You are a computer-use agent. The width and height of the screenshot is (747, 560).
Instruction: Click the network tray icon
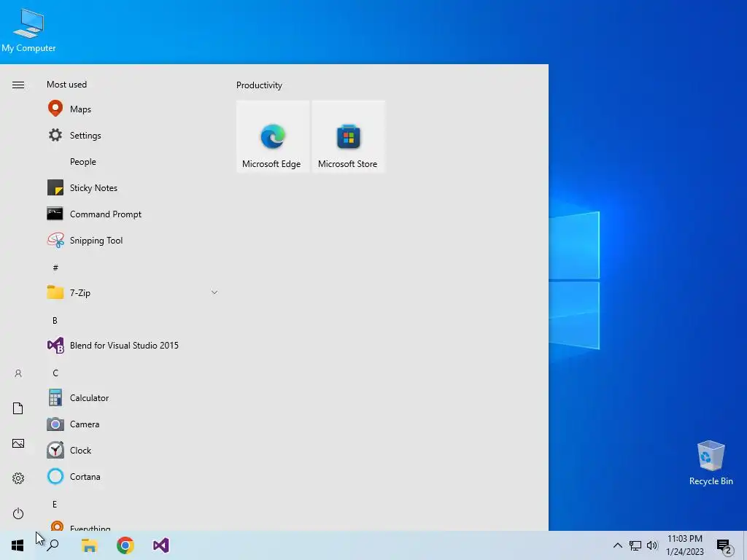(x=635, y=545)
